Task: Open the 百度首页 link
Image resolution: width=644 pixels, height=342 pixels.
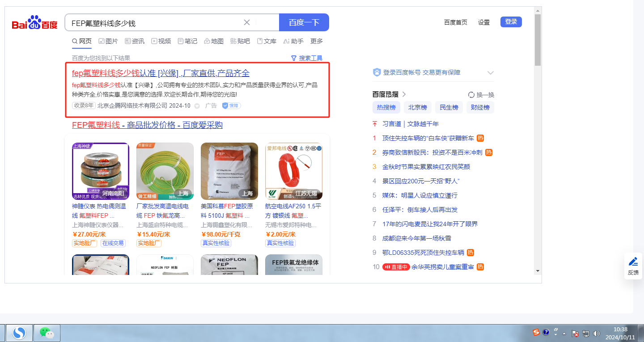Action: tap(456, 22)
